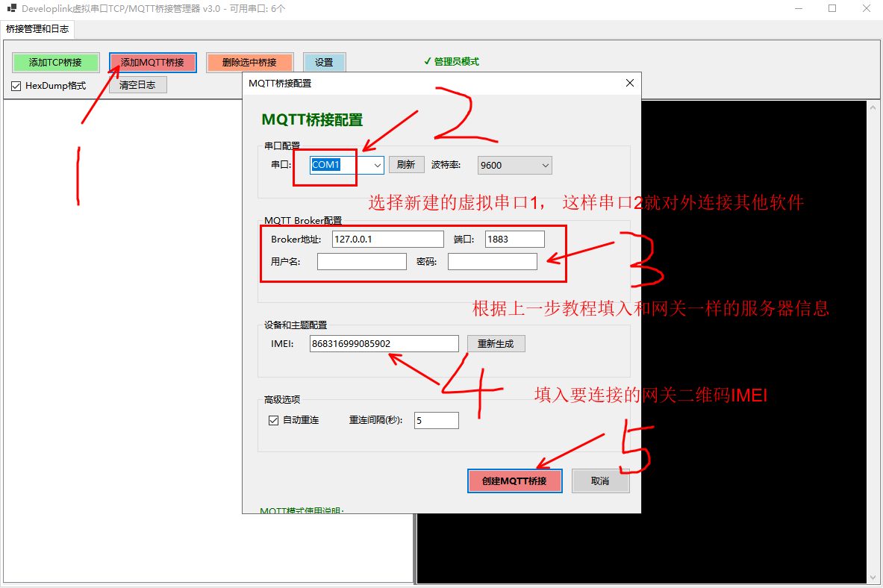Image resolution: width=883 pixels, height=588 pixels.
Task: Disable the 自动重连 checkbox
Action: [274, 420]
